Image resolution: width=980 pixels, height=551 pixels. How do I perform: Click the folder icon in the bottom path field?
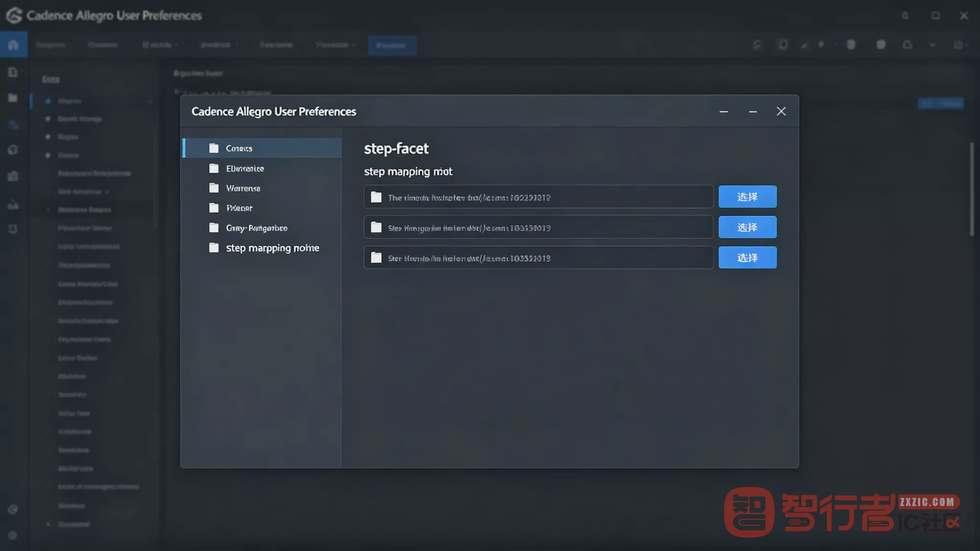click(377, 258)
